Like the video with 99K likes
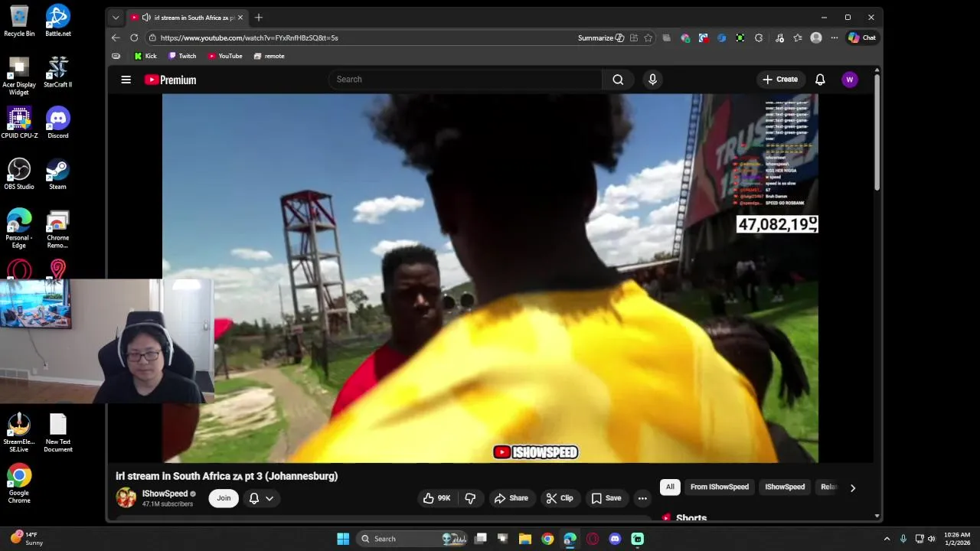 click(x=438, y=498)
